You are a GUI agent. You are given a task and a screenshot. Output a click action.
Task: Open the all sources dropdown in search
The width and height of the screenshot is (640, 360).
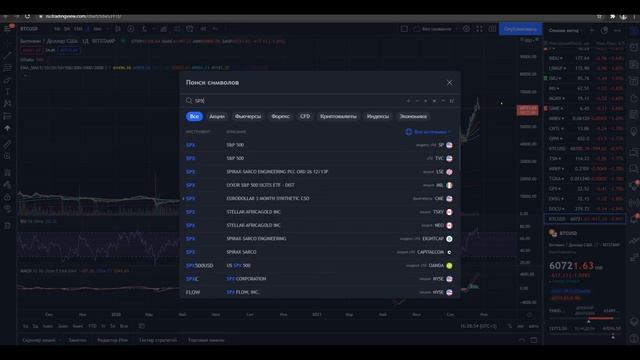[428, 132]
